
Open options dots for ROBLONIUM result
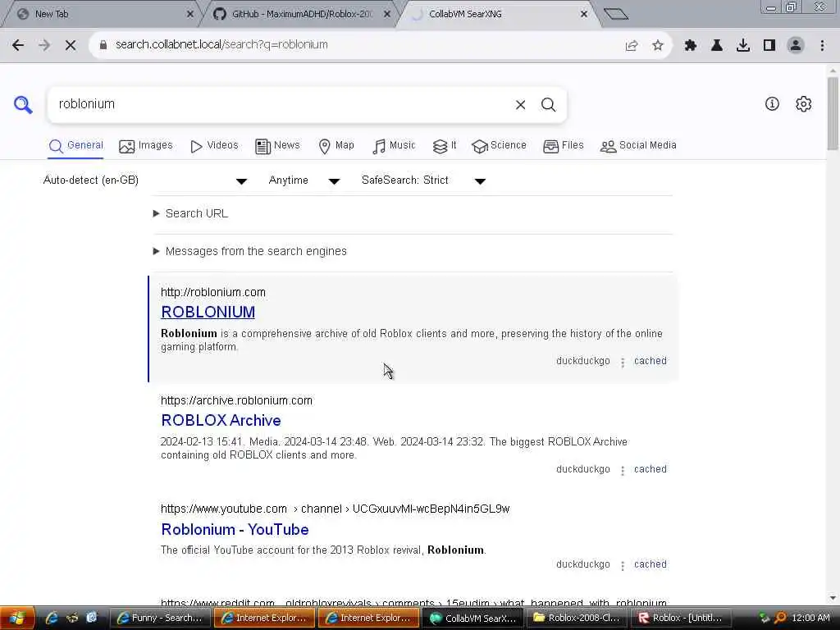click(623, 362)
